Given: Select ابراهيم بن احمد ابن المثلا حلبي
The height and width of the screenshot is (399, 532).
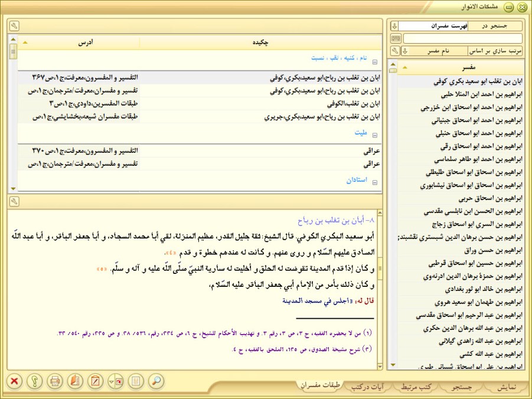Looking at the screenshot, I should coord(461,94).
